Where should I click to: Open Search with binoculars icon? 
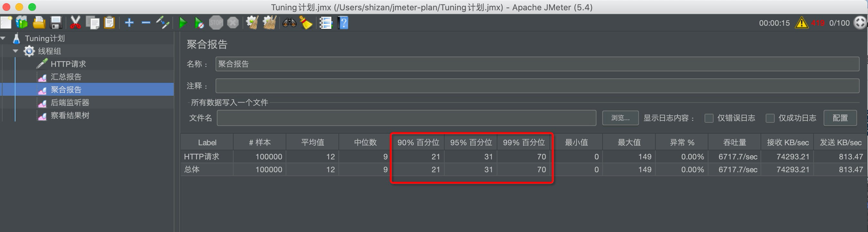pyautogui.click(x=289, y=23)
